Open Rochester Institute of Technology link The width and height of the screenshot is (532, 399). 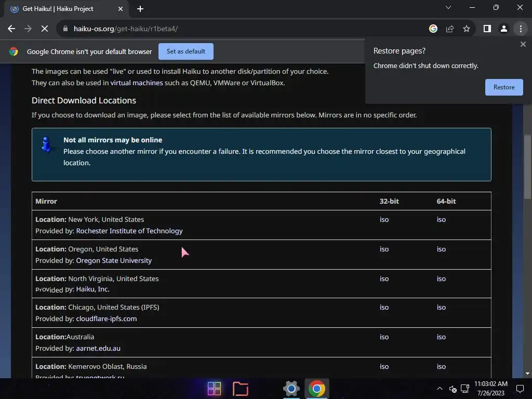tap(129, 231)
